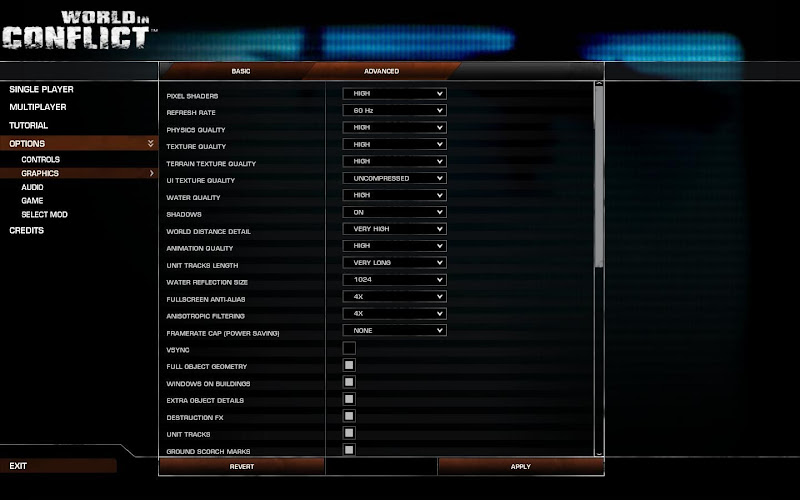Open the Unit Tracks Length dropdown
The width and height of the screenshot is (800, 500).
click(394, 263)
